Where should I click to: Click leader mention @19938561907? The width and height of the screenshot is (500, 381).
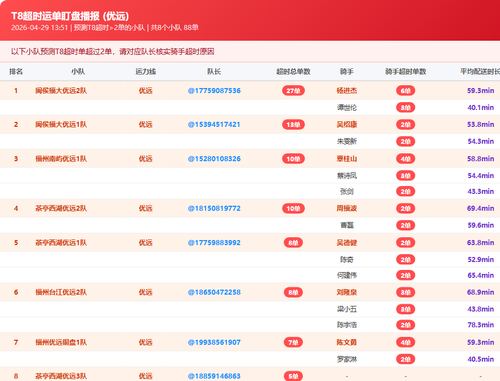pyautogui.click(x=214, y=342)
